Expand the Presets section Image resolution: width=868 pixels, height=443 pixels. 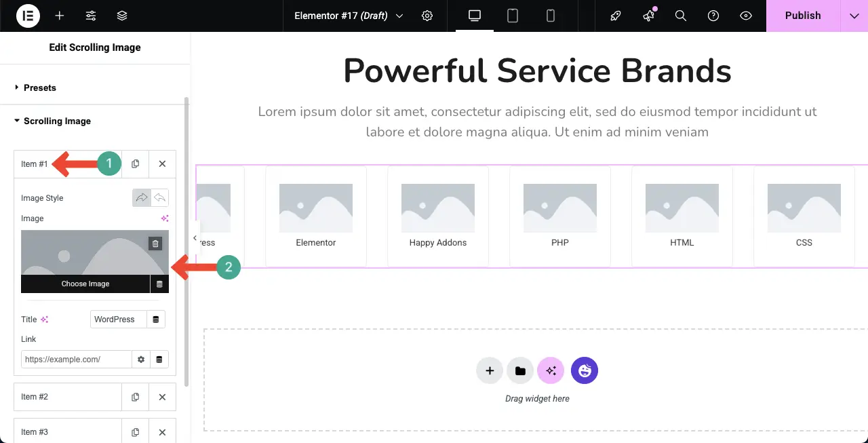(95, 88)
